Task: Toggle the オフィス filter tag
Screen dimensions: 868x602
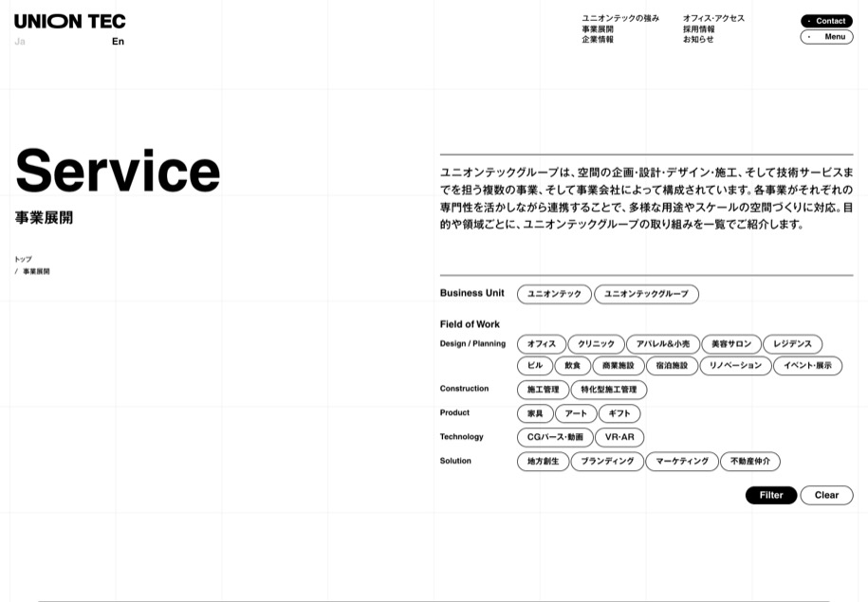Action: click(542, 343)
